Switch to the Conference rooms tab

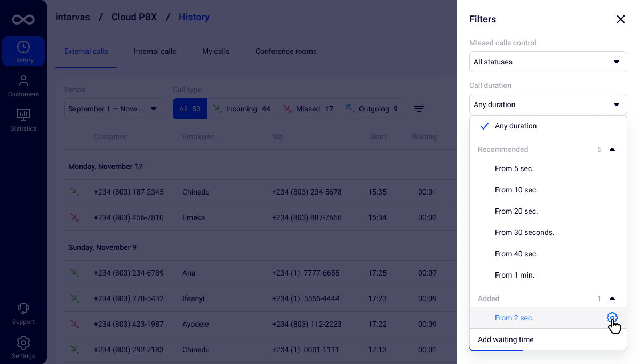pyautogui.click(x=286, y=52)
